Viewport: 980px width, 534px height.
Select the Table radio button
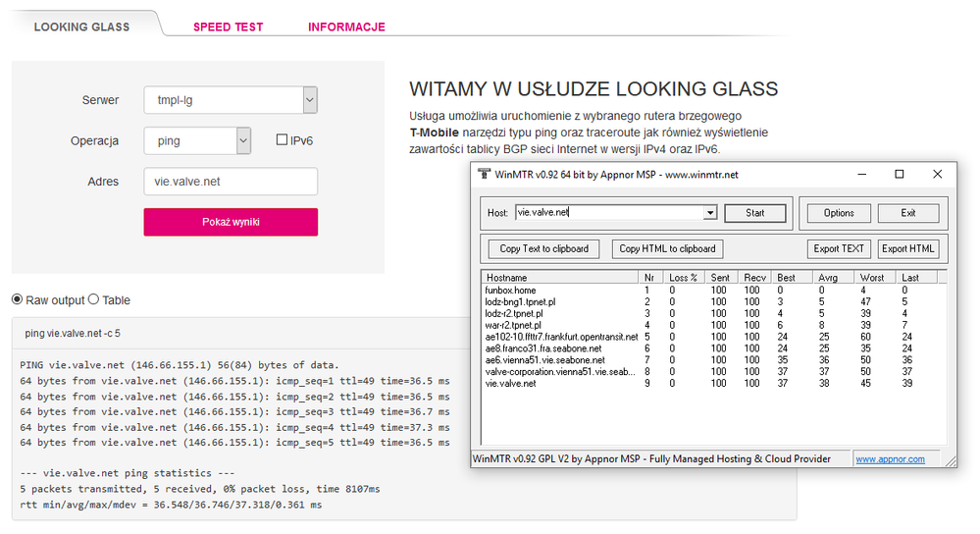(x=94, y=299)
